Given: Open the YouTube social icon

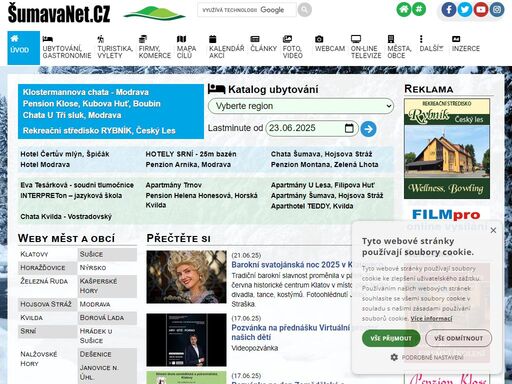Looking at the screenshot, I should [x=481, y=9].
